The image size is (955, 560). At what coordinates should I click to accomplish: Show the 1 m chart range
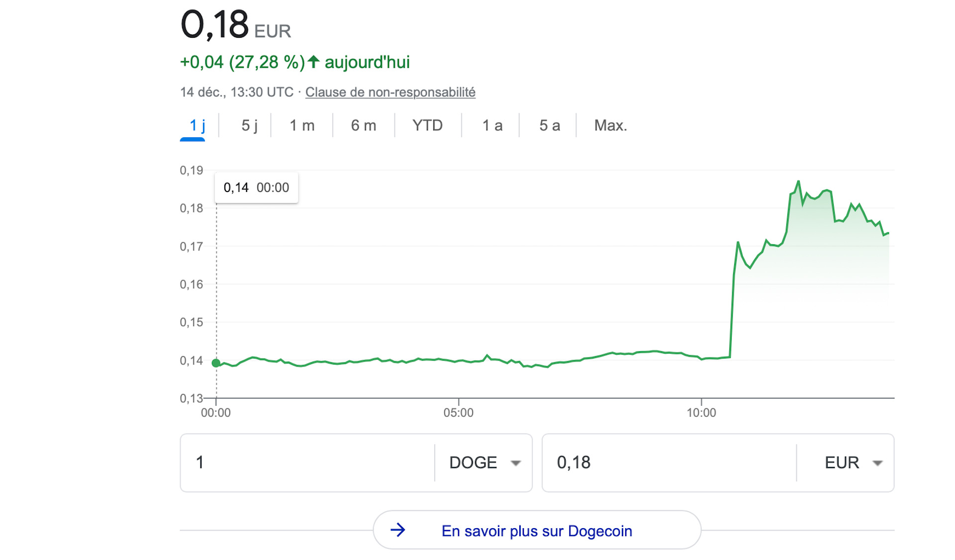[302, 125]
